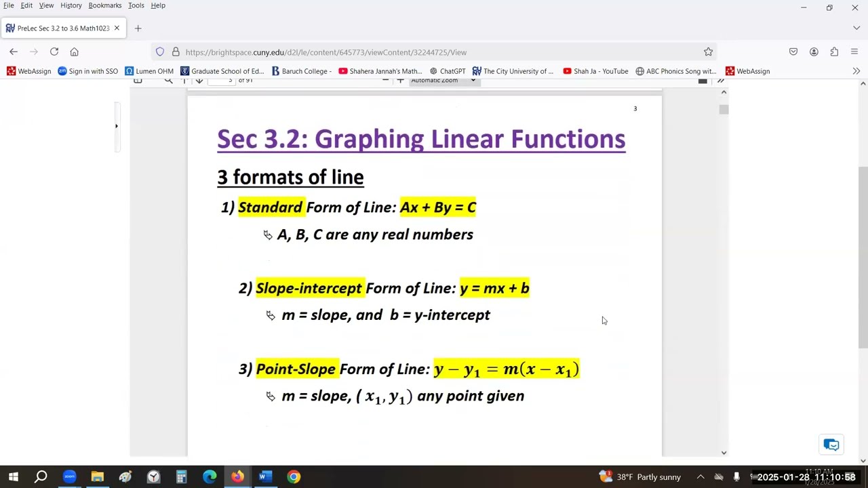This screenshot has width=868, height=488.
Task: Open the Lumen OHM bookmark
Action: point(149,70)
